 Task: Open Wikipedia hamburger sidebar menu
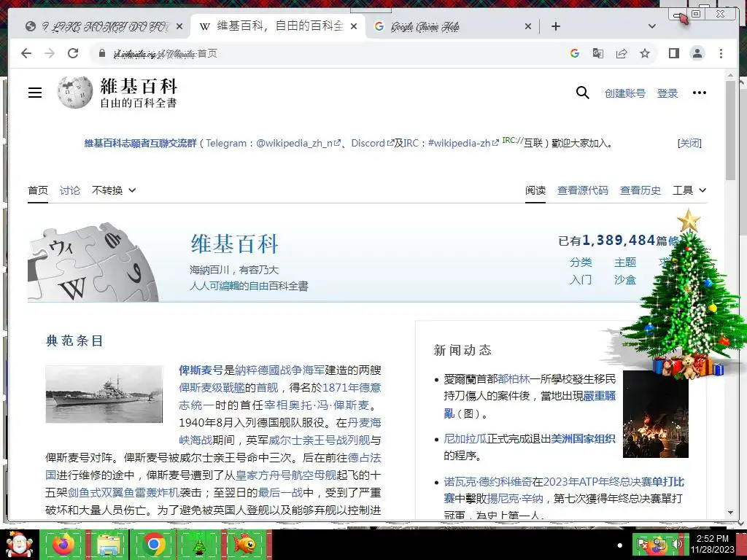click(35, 93)
